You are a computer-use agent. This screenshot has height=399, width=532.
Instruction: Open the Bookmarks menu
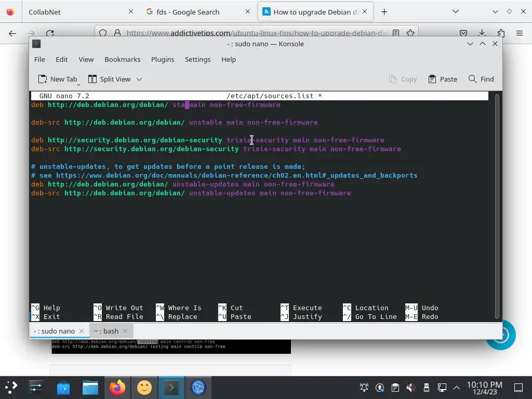coord(123,59)
